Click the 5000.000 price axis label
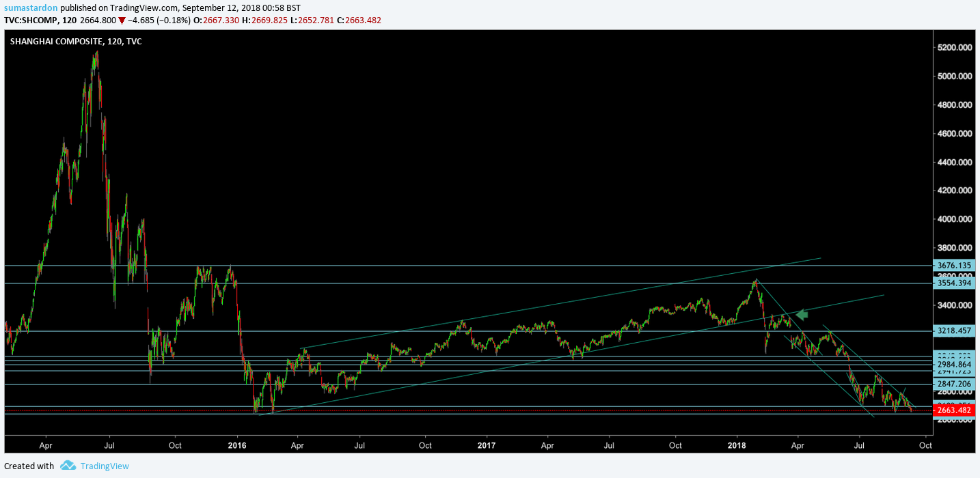 coord(955,76)
